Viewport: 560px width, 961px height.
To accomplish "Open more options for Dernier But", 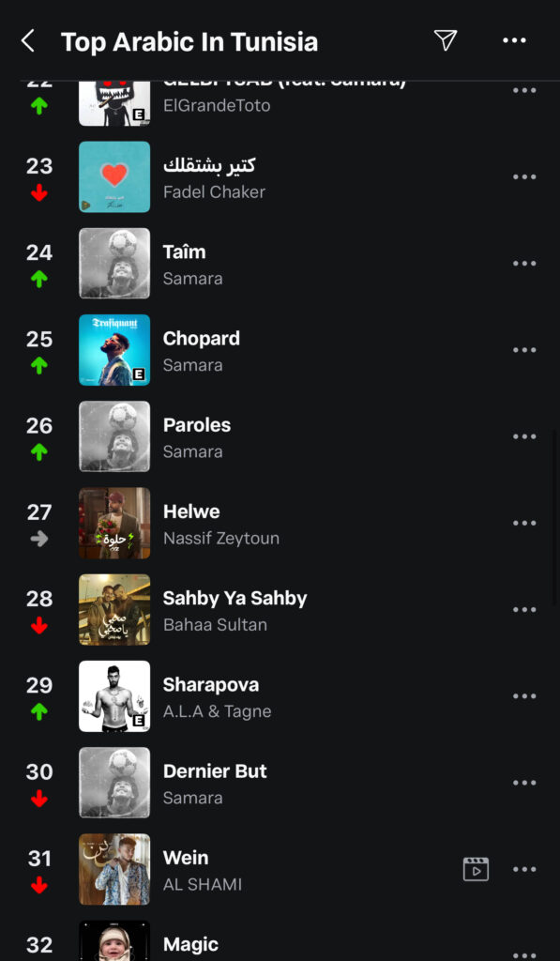I will tap(524, 783).
